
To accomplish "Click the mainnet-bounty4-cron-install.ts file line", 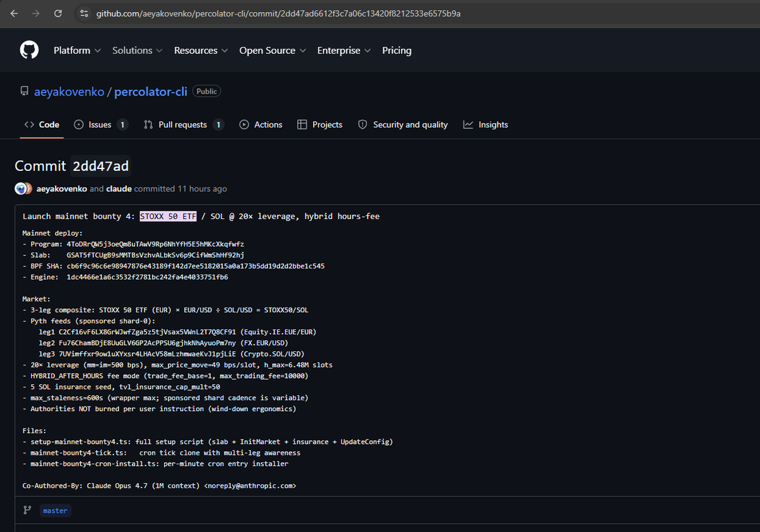I will click(x=155, y=464).
